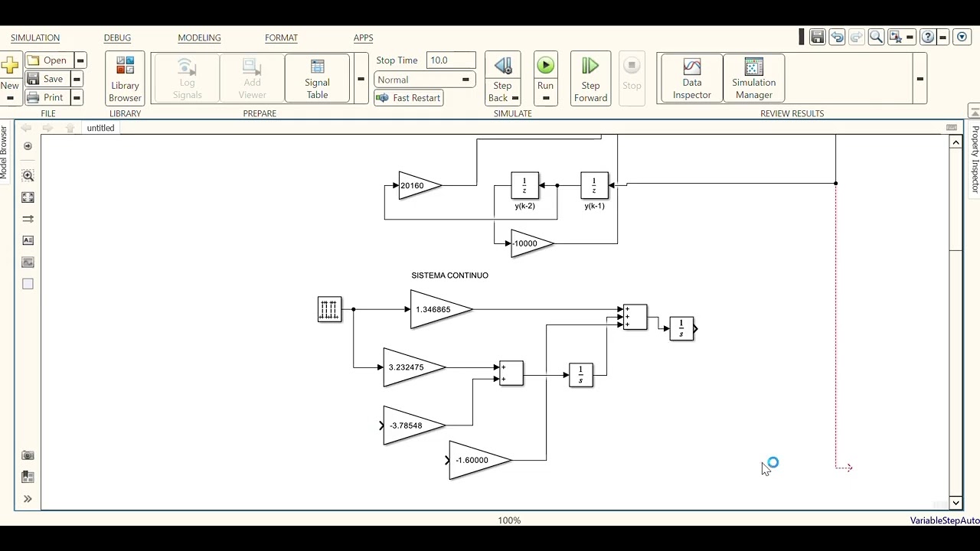The width and height of the screenshot is (980, 551).
Task: Click the canvas keyboard icon top right
Action: [x=952, y=128]
